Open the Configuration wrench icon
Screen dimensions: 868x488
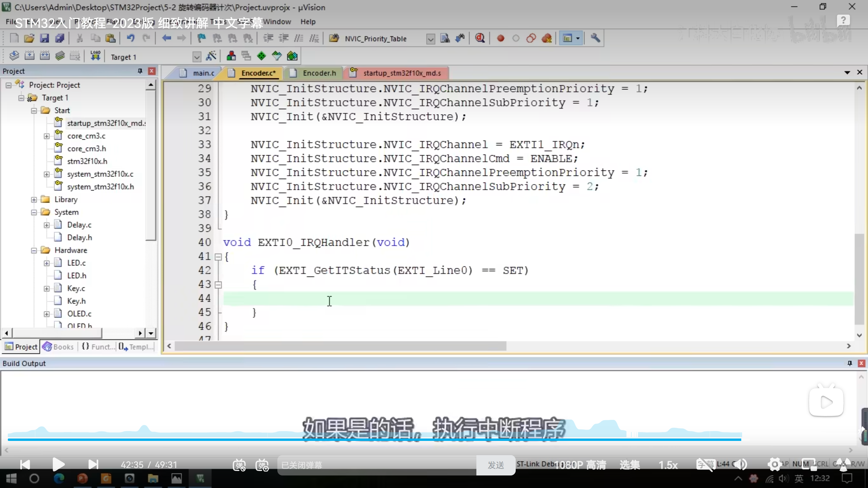coord(595,38)
